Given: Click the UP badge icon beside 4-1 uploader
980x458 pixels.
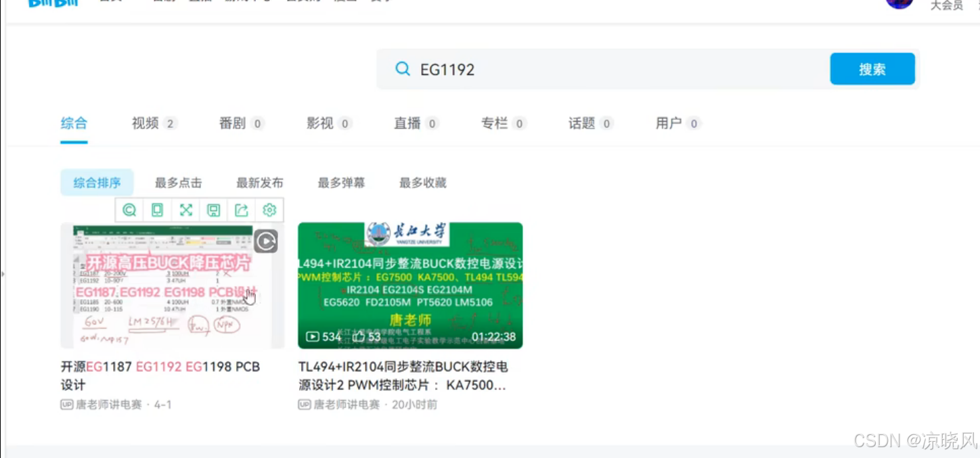Looking at the screenshot, I should click(x=67, y=405).
